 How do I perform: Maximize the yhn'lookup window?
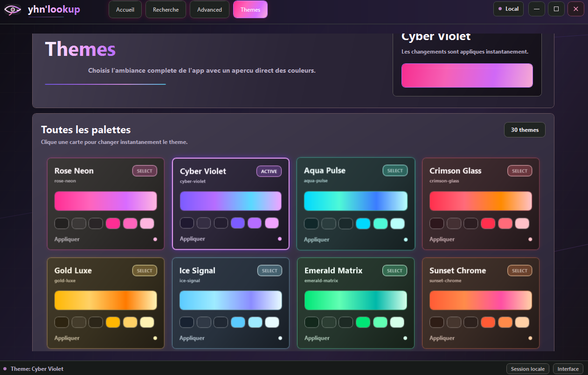pyautogui.click(x=556, y=9)
